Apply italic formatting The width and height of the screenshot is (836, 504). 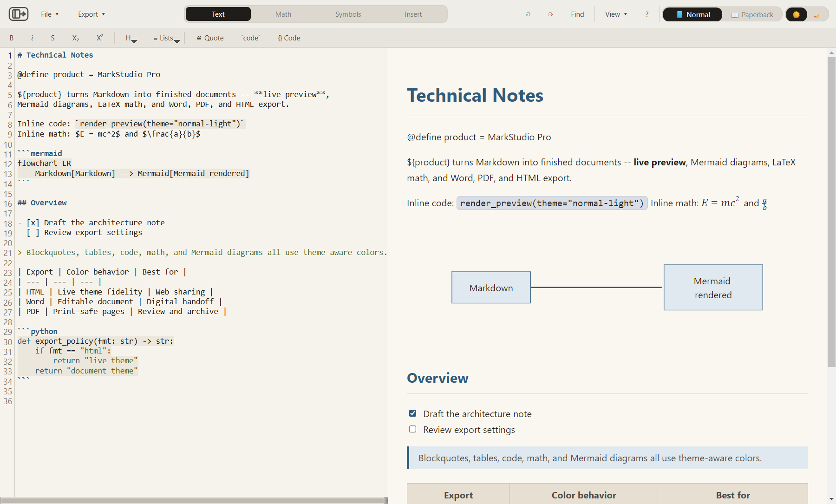click(x=32, y=38)
